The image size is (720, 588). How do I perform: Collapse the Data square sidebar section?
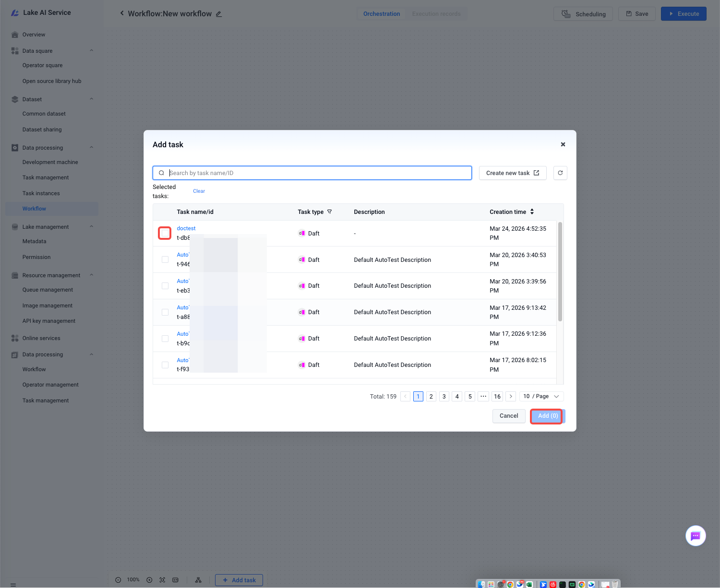coord(91,51)
